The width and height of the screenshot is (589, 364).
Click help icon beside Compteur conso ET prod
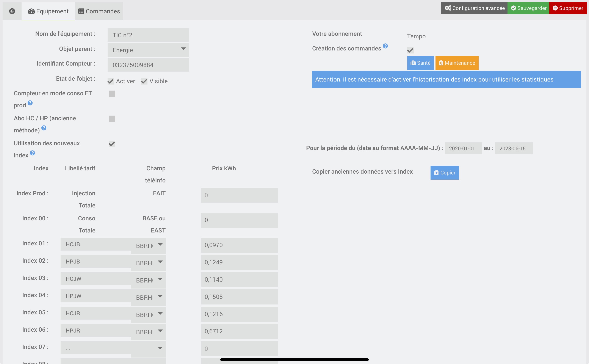[30, 103]
